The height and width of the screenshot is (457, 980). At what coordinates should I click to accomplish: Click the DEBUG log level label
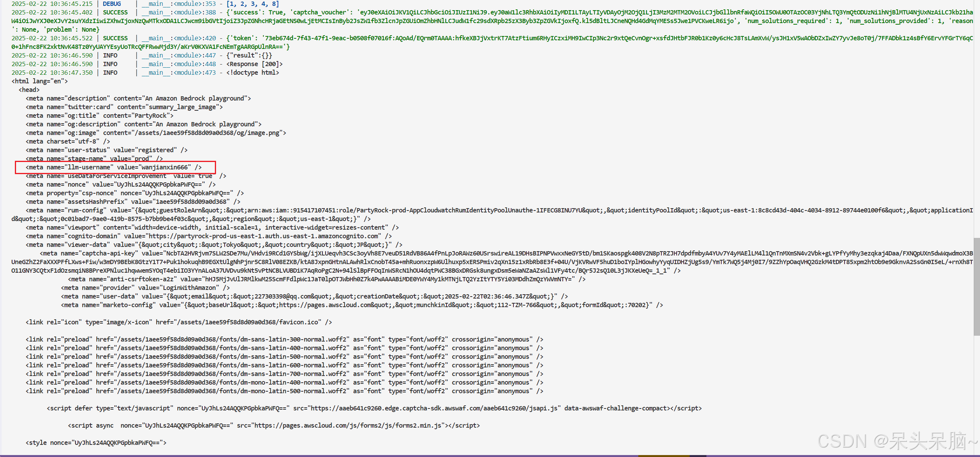112,4
